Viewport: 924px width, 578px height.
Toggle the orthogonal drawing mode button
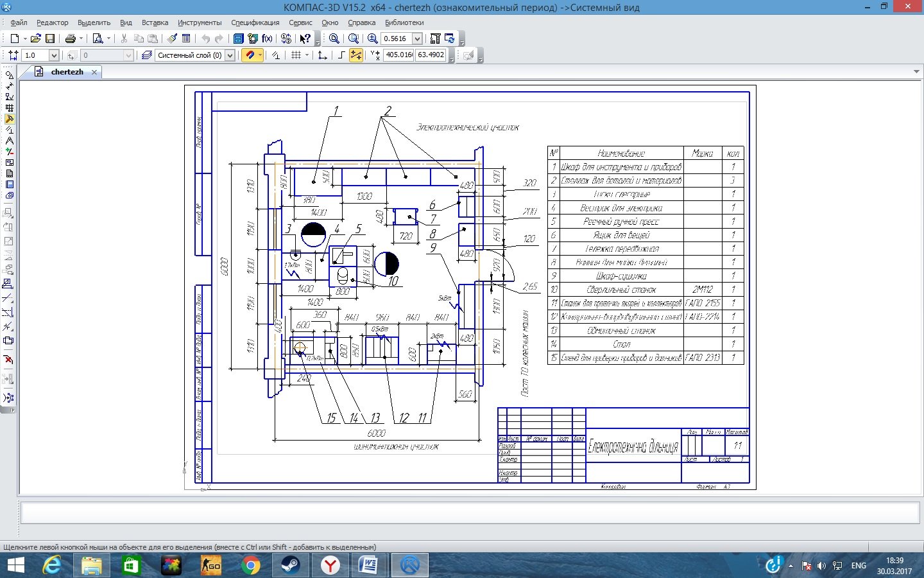click(x=341, y=55)
